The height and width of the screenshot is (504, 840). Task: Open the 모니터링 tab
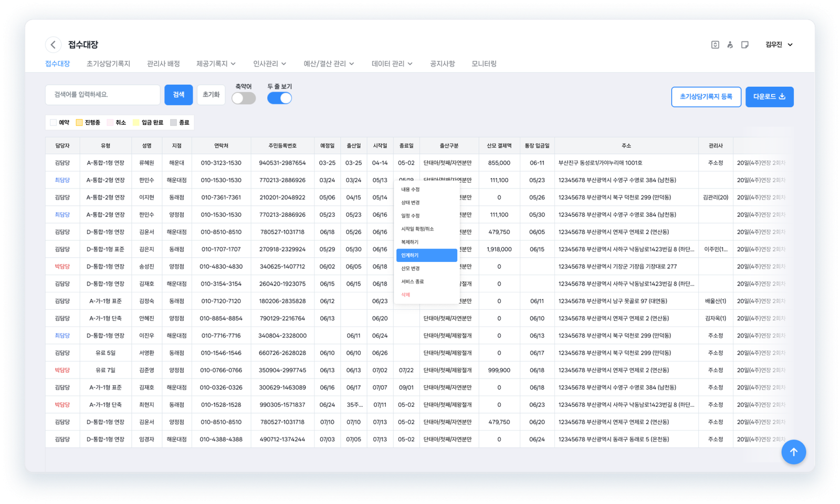484,64
